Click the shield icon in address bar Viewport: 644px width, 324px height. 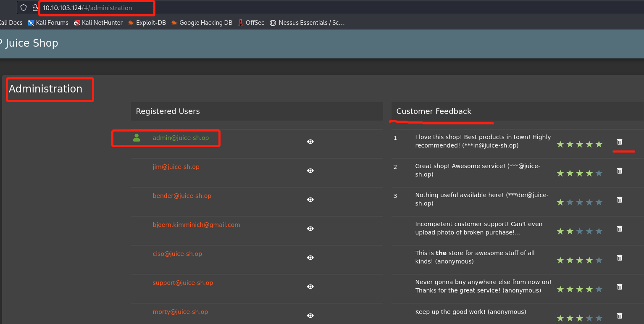point(24,8)
